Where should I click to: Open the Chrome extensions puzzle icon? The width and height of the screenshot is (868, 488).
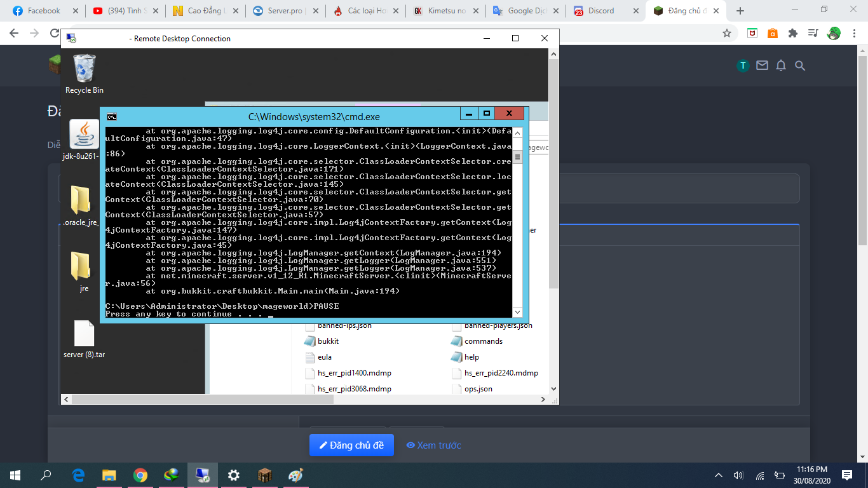(x=793, y=33)
